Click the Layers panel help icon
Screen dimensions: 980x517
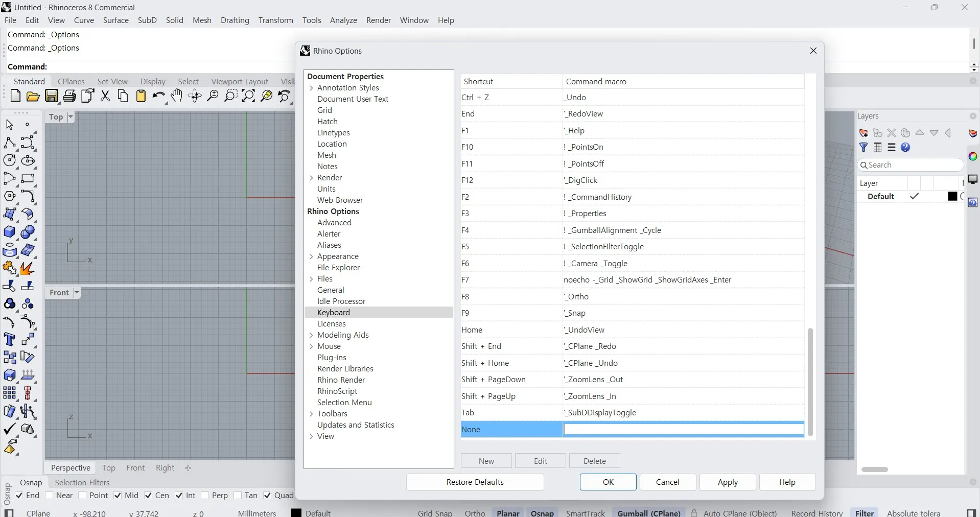tap(905, 148)
